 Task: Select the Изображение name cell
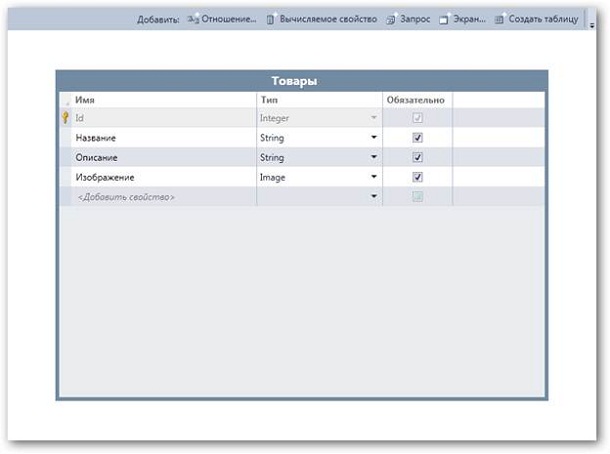click(x=163, y=177)
